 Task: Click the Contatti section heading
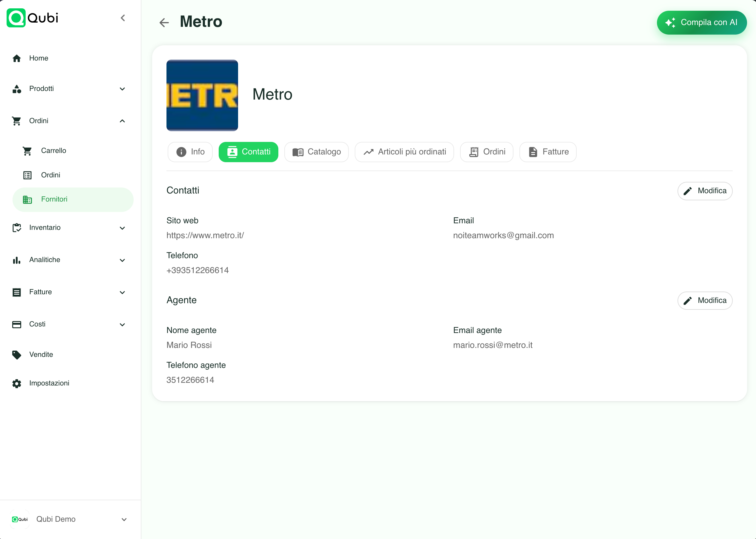coord(183,190)
